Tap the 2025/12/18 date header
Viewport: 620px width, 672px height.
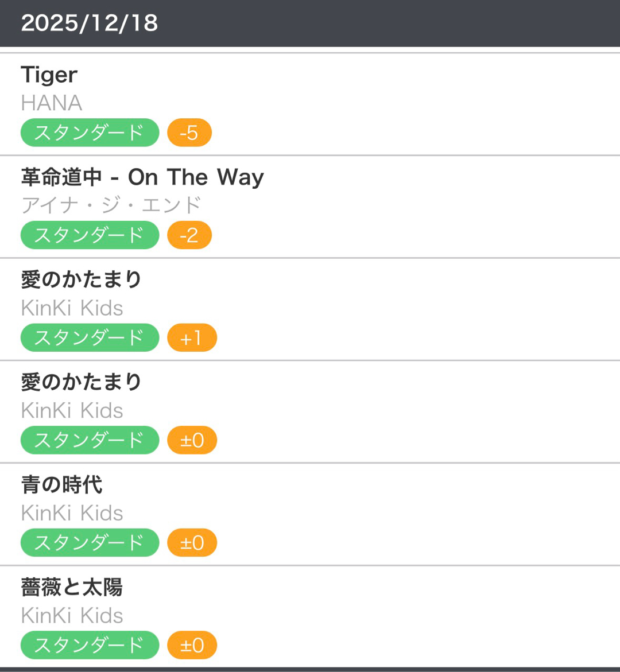point(90,23)
